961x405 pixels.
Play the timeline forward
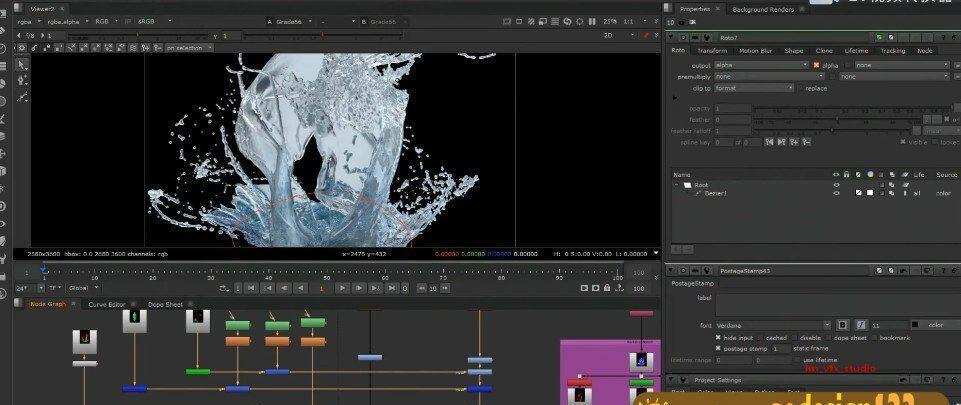click(x=343, y=287)
